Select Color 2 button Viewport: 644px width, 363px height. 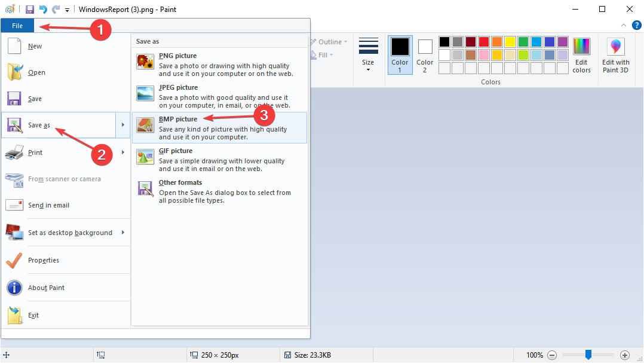pyautogui.click(x=425, y=54)
